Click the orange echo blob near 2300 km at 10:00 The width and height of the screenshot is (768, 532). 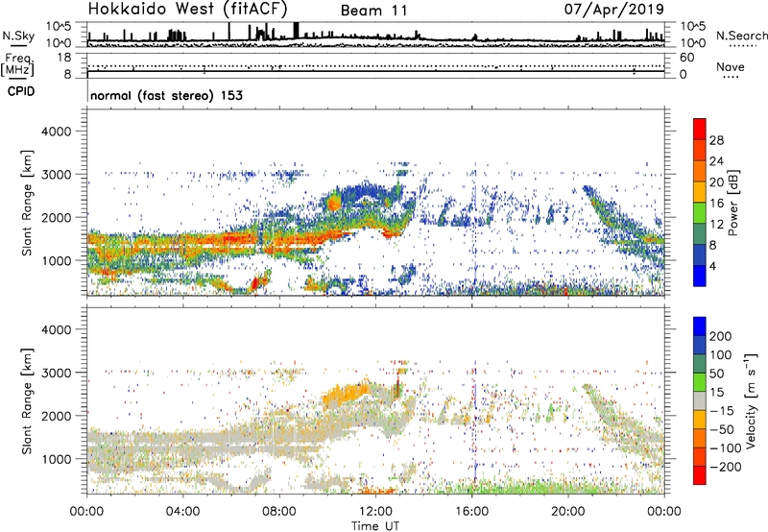coord(334,203)
